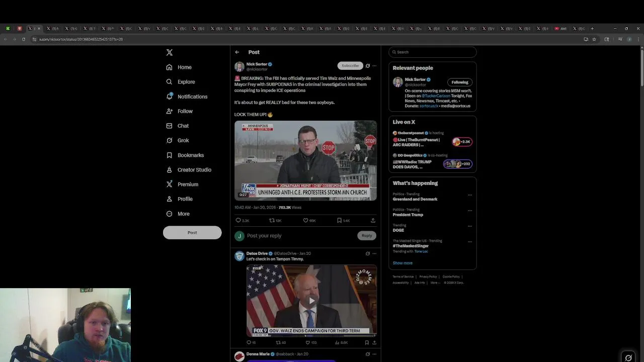Viewport: 644px width, 362px height.
Task: Click the Reply button
Action: click(x=367, y=236)
